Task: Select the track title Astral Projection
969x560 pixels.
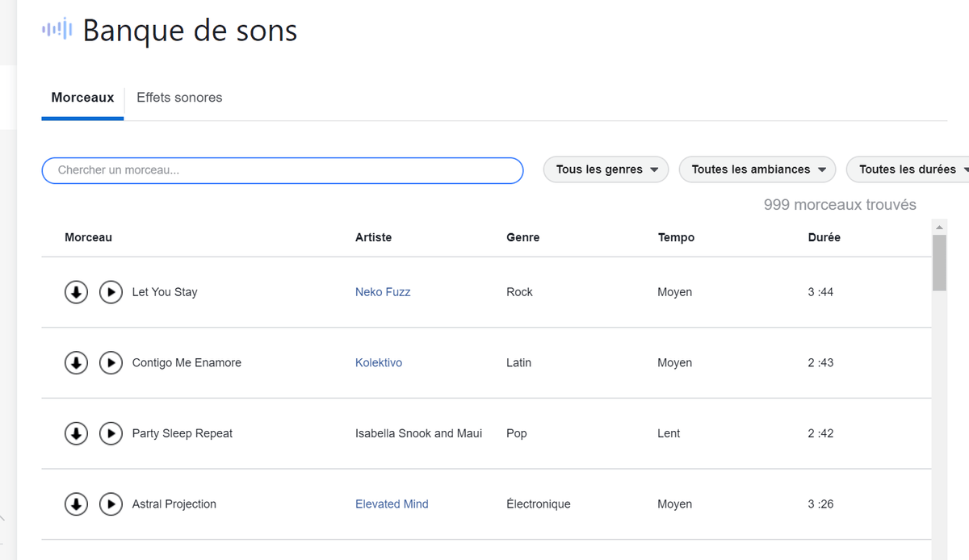Action: coord(174,504)
